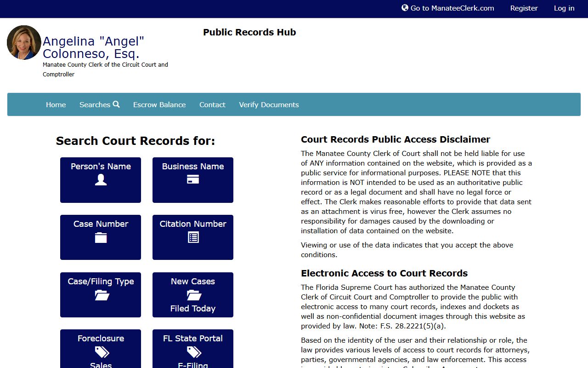588x368 pixels.
Task: Click the FL State Portal tile label
Action: click(x=193, y=339)
